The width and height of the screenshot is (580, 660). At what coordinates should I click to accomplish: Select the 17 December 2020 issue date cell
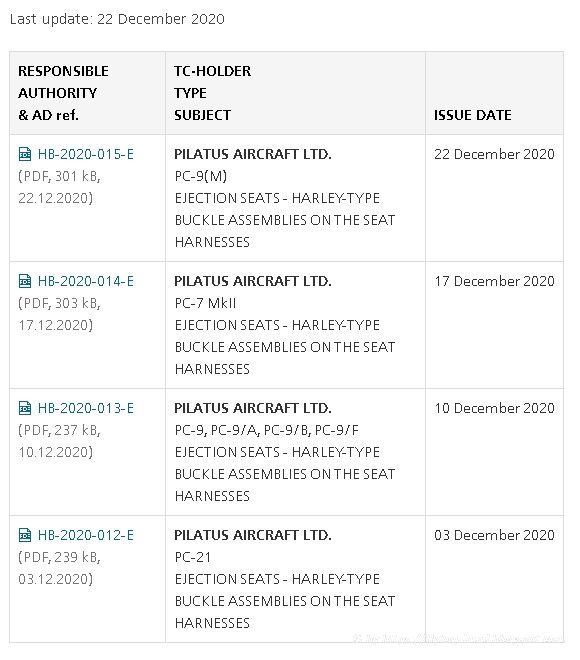494,281
